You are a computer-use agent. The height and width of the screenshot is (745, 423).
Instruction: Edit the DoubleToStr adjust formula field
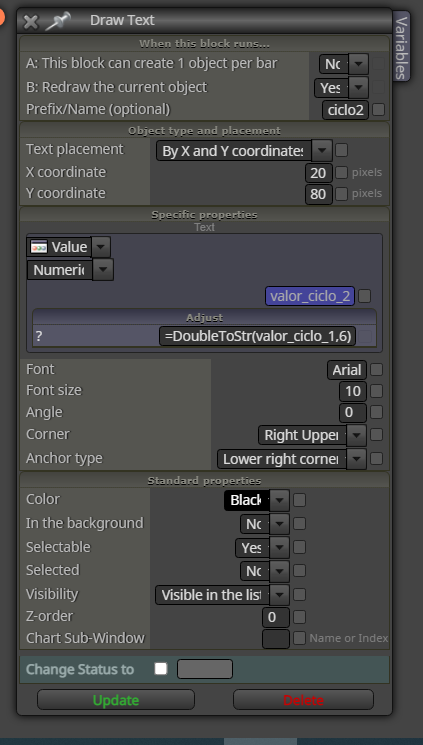click(x=258, y=336)
